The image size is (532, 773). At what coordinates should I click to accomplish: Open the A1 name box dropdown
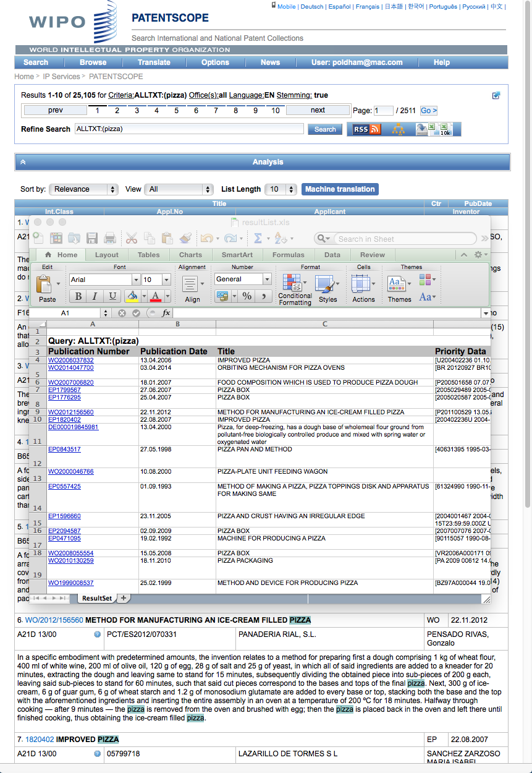tap(105, 314)
